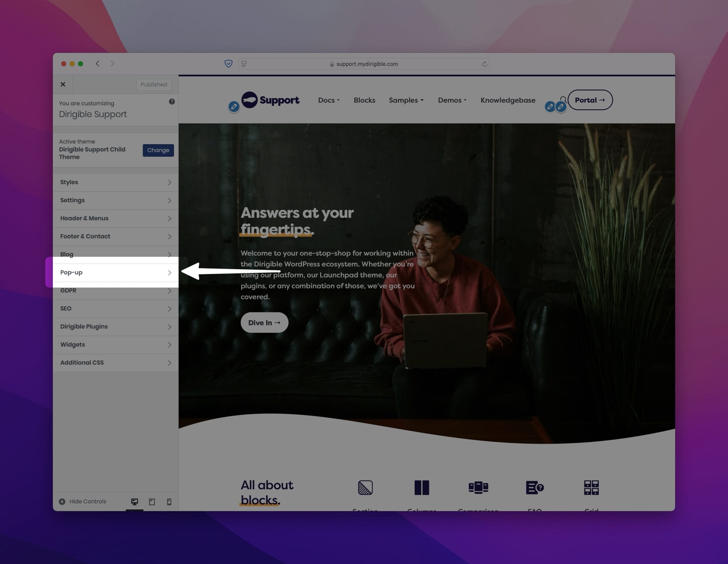Click the Comparison block icon
This screenshot has height=564, width=728.
tap(478, 488)
